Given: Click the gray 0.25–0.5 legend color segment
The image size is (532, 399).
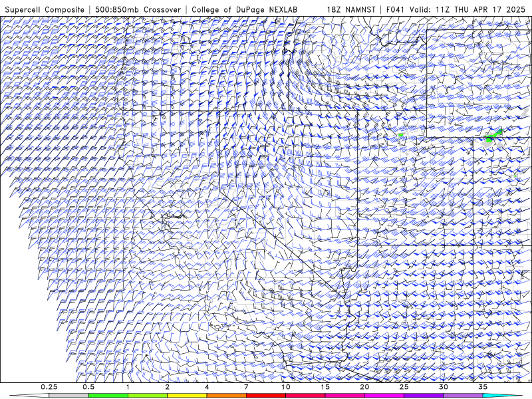Looking at the screenshot, I should tap(69, 396).
